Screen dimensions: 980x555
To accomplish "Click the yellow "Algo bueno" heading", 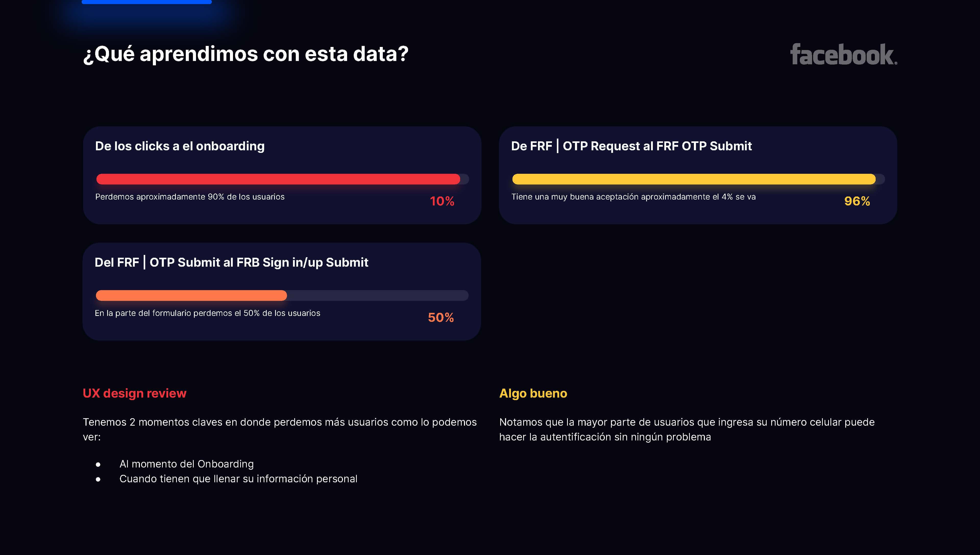I will coord(533,393).
